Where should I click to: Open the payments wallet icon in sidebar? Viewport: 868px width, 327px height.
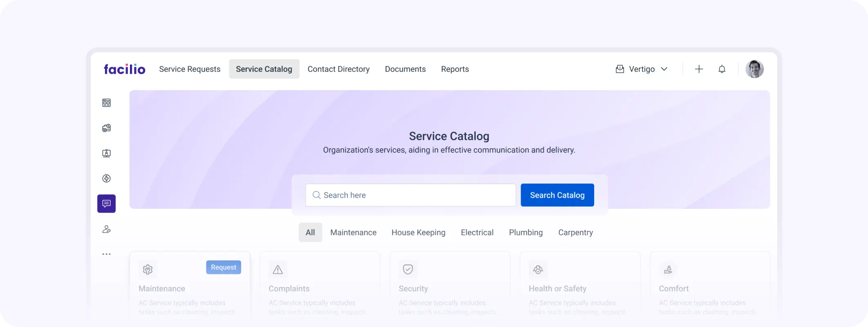106,128
